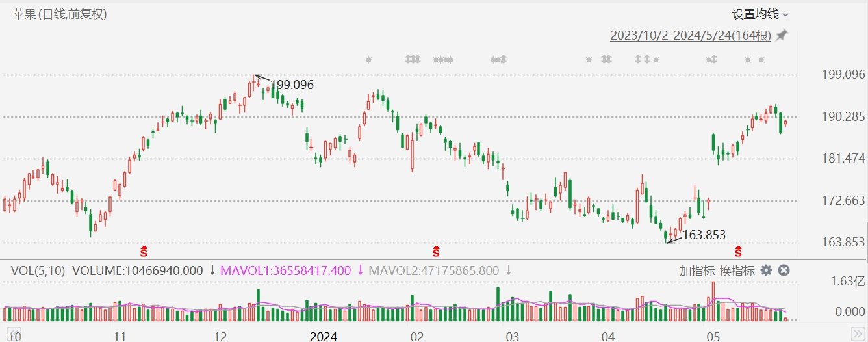Click the red S marker below February
This screenshot has height=342, width=868.
click(x=437, y=250)
